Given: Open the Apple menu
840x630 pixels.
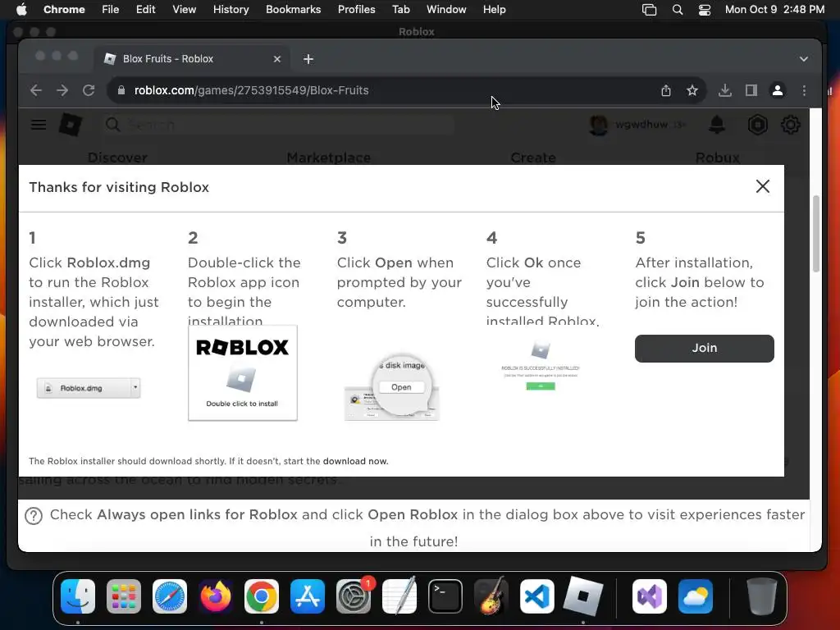Looking at the screenshot, I should click(21, 10).
